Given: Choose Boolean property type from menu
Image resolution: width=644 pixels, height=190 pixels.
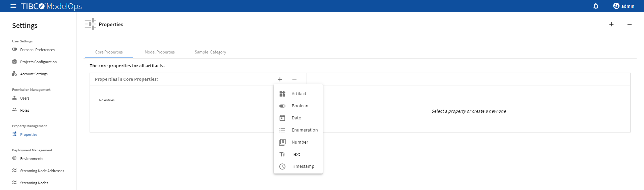Looking at the screenshot, I should click(300, 106).
